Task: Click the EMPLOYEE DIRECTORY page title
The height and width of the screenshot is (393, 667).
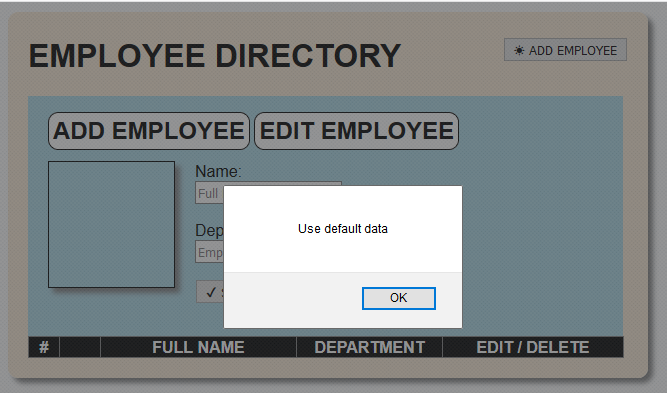Action: coord(215,56)
